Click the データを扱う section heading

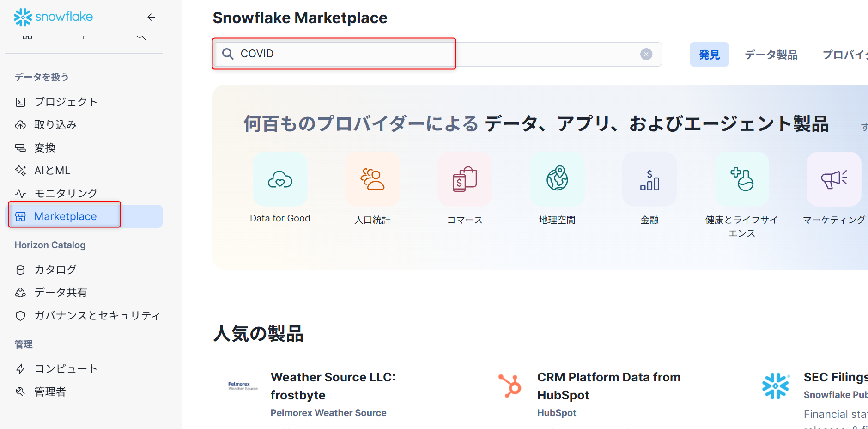42,77
